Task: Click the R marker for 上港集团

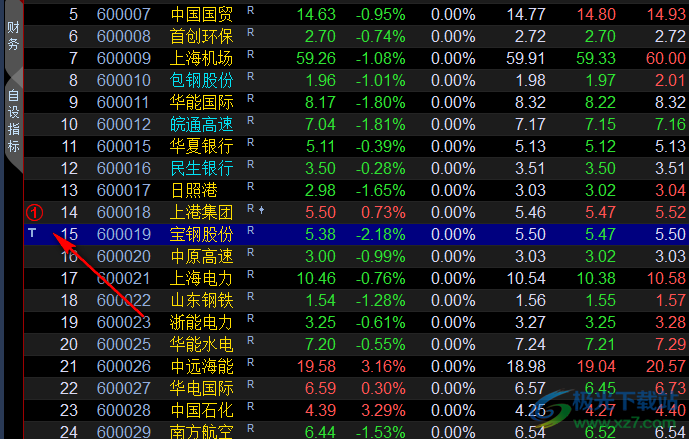Action: click(x=250, y=208)
